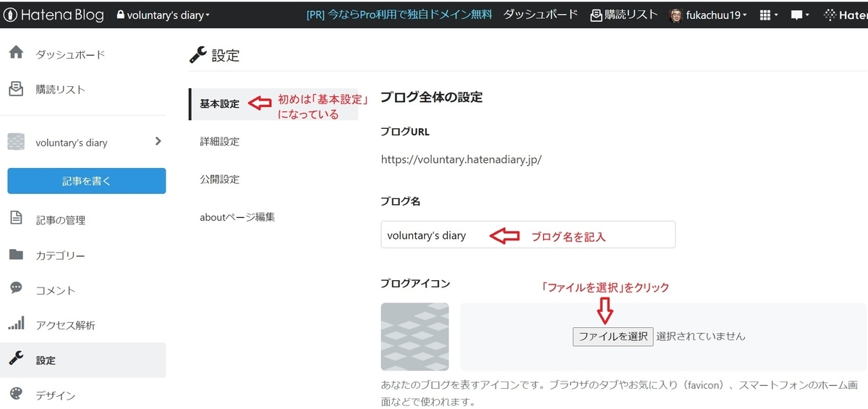Open カテゴリー in the sidebar

61,256
